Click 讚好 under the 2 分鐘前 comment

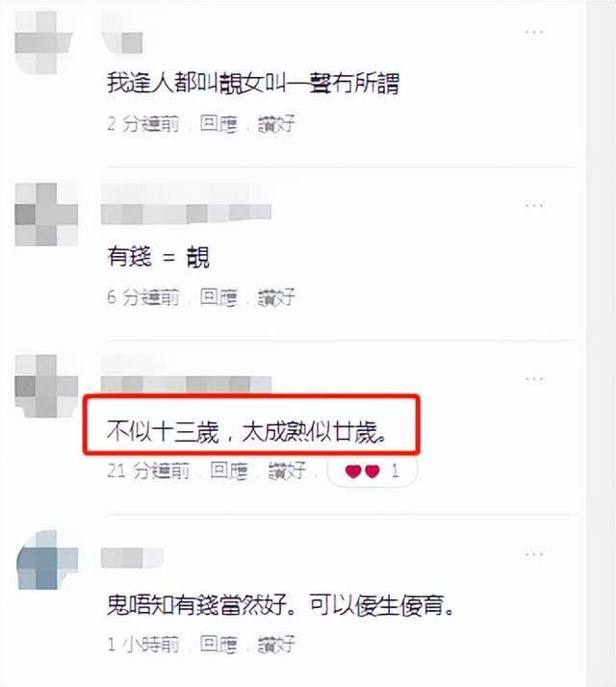(276, 124)
